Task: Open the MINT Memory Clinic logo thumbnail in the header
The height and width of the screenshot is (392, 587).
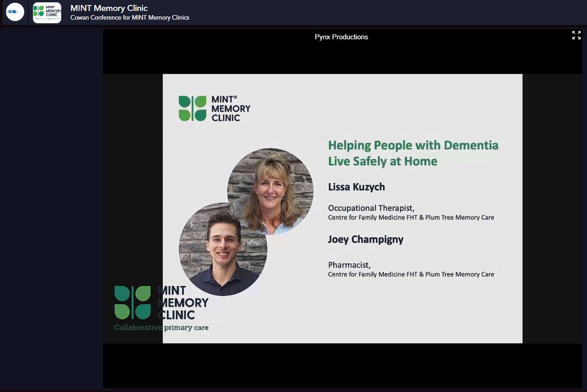Action: click(47, 13)
